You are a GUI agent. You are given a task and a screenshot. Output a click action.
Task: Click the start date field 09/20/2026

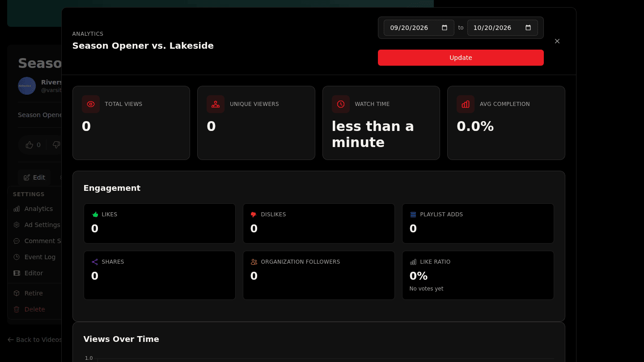click(x=419, y=28)
